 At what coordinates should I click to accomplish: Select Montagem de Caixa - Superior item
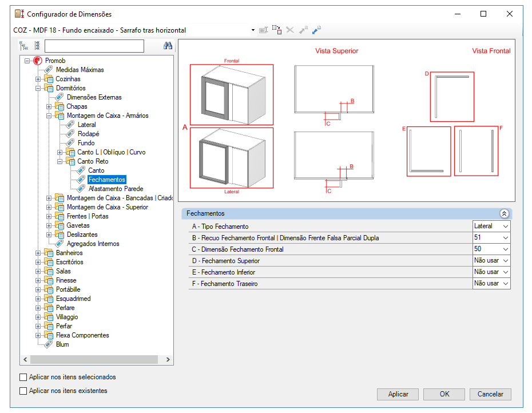pyautogui.click(x=108, y=207)
